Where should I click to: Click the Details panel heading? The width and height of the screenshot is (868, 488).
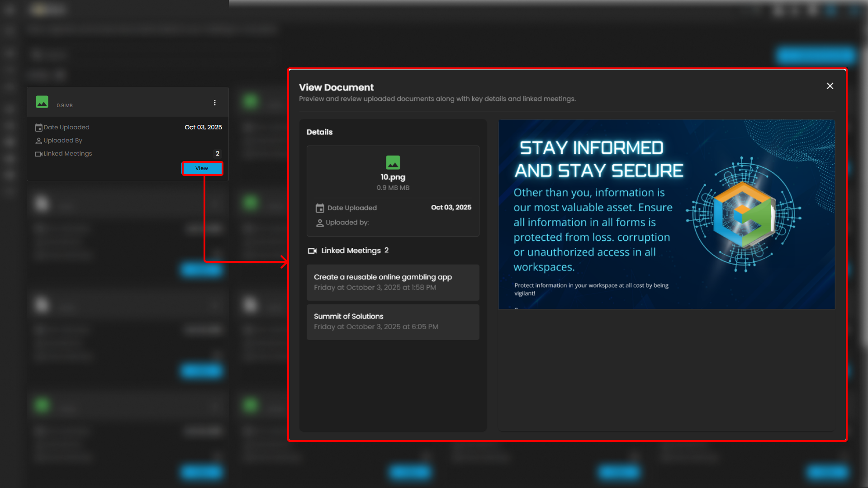pyautogui.click(x=319, y=132)
